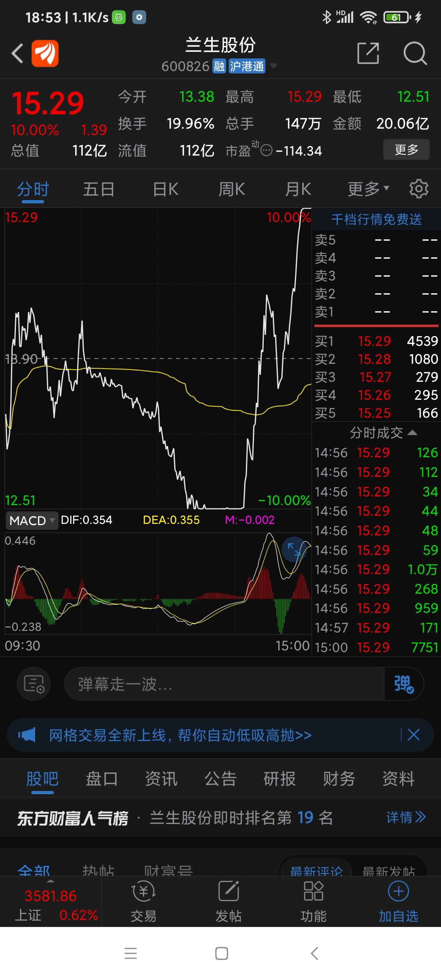Image resolution: width=441 pixels, height=980 pixels.
Task: Select the 股吧 tab
Action: pos(42,779)
